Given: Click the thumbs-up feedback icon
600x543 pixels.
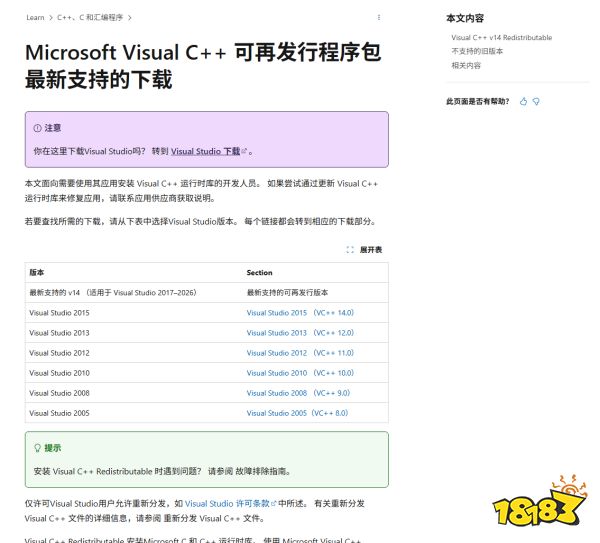Looking at the screenshot, I should pos(523,101).
